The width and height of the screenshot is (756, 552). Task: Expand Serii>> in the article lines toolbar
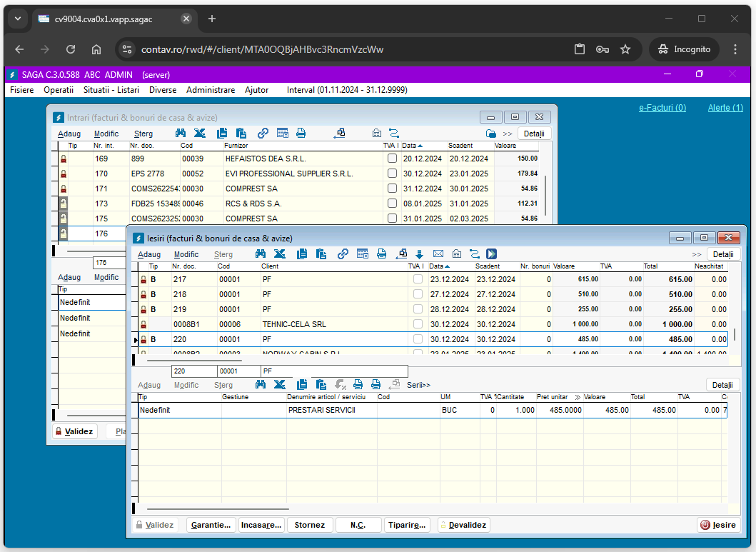[419, 385]
